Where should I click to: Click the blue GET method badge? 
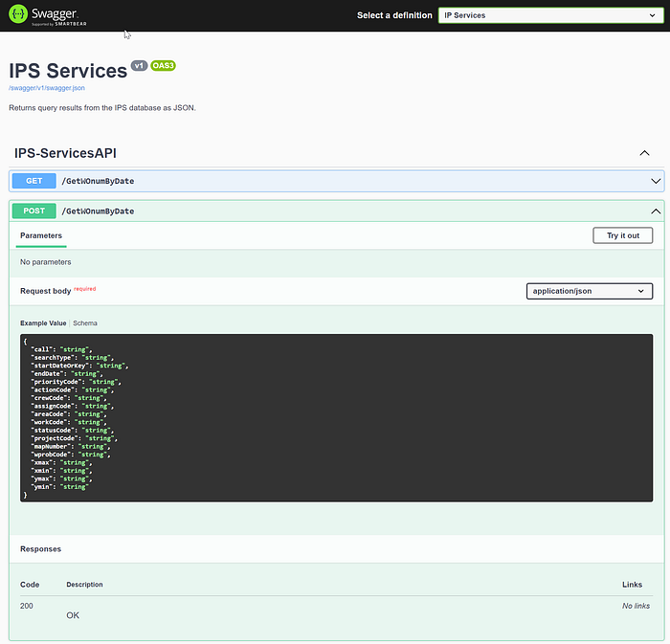point(34,181)
